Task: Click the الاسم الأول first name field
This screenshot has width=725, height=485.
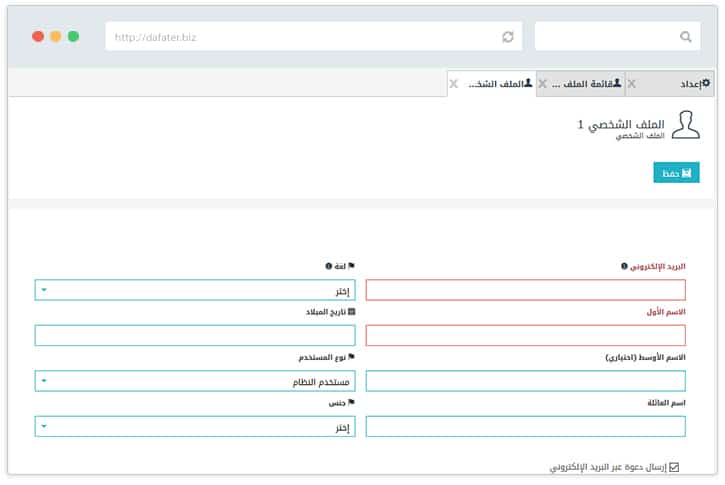Action: tap(526, 336)
